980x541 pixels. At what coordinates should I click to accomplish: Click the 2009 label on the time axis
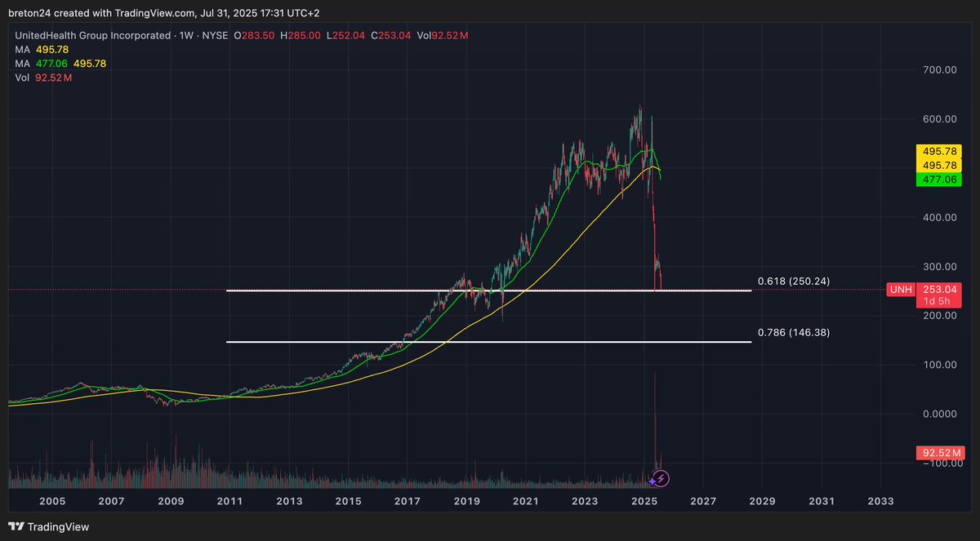[170, 501]
